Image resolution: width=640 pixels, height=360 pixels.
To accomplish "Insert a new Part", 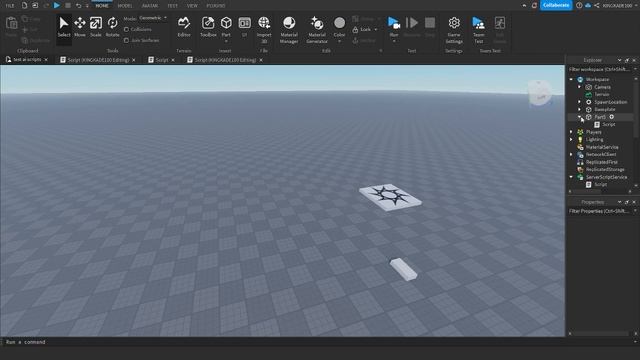I will coord(226,23).
